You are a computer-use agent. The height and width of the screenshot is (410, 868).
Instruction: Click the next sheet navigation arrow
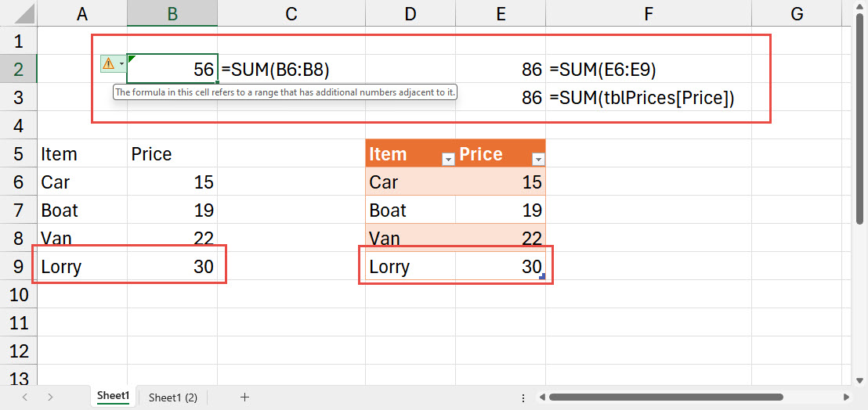click(x=50, y=397)
